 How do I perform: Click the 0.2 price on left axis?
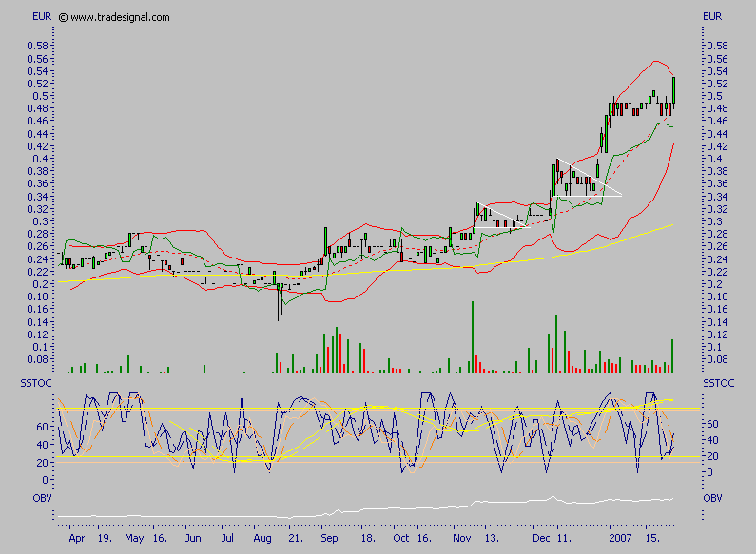click(41, 284)
